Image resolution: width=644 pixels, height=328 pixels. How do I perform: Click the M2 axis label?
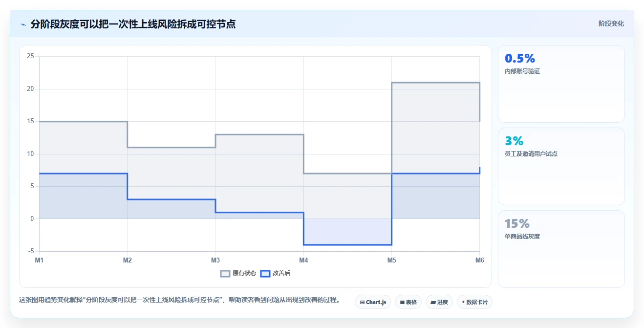point(127,260)
